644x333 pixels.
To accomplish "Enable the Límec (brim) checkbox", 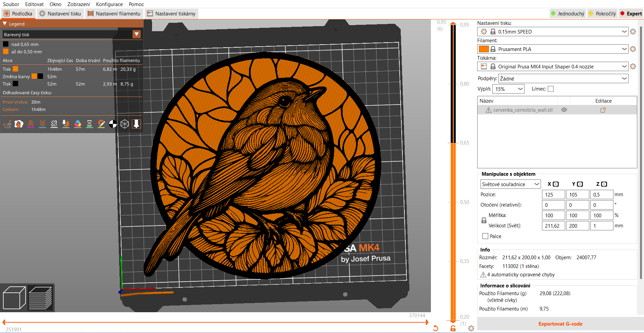I will click(551, 89).
